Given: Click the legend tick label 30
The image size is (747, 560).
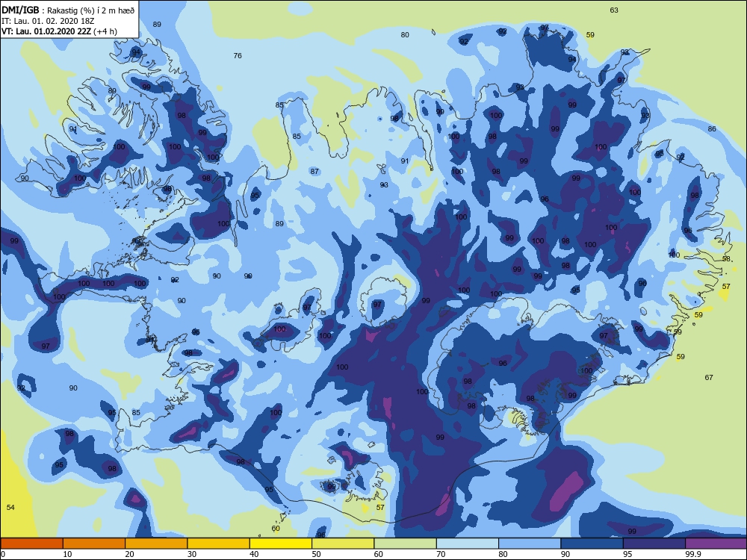Looking at the screenshot, I should pyautogui.click(x=192, y=554).
